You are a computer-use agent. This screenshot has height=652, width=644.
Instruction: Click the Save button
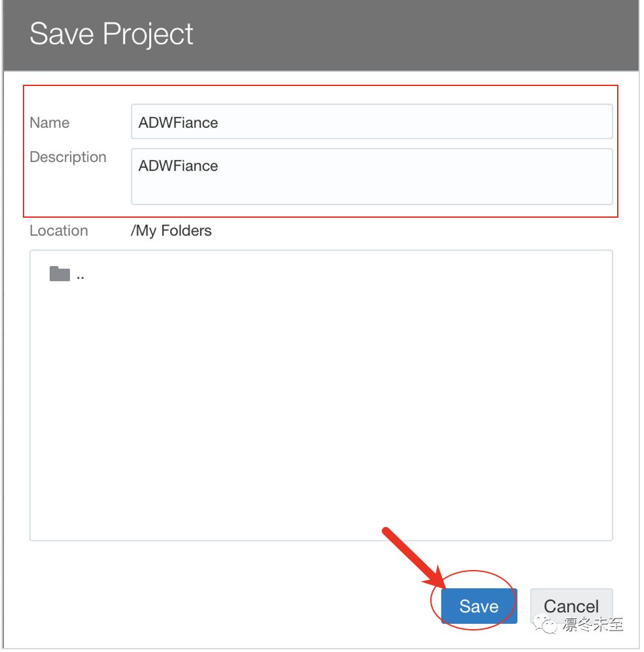pos(479,606)
